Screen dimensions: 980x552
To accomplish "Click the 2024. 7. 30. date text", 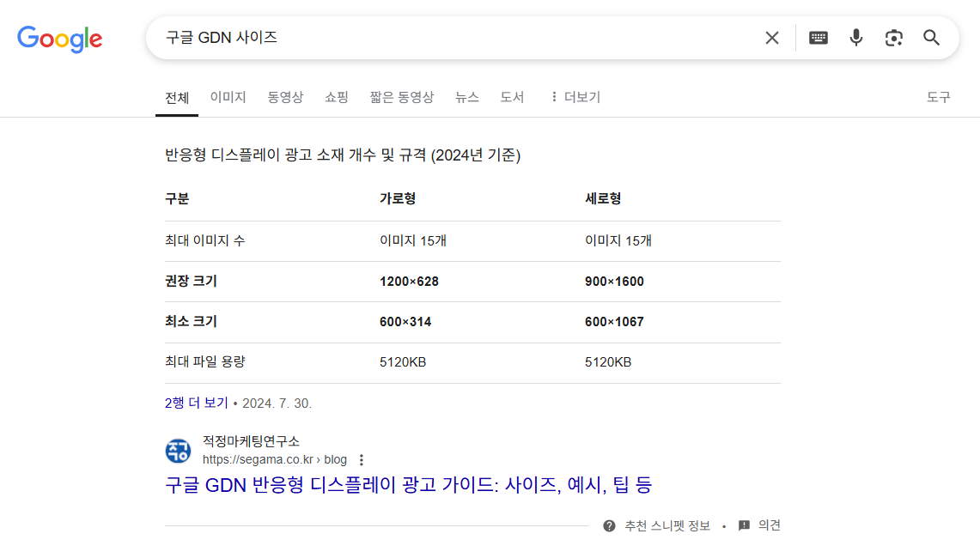I will [x=277, y=403].
